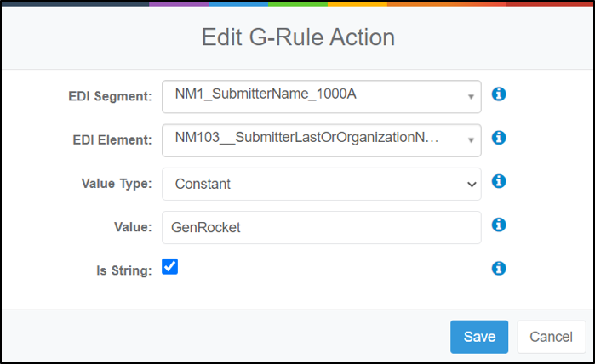The height and width of the screenshot is (364, 595).
Task: Click the info icon beside EDI Element
Action: pos(499,138)
